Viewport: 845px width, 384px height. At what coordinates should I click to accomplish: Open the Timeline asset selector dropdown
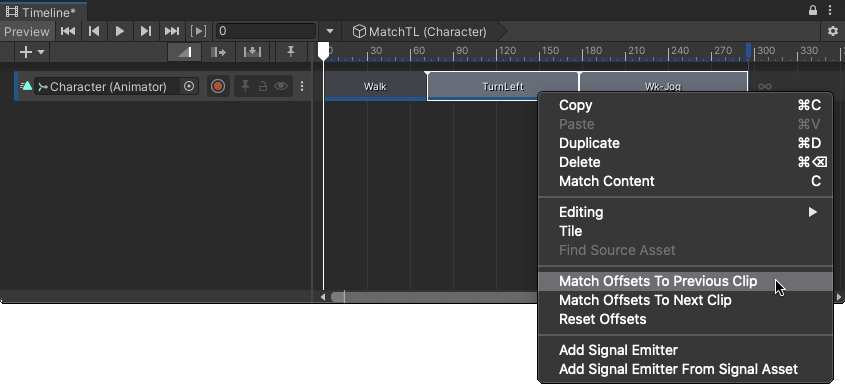pyautogui.click(x=330, y=31)
